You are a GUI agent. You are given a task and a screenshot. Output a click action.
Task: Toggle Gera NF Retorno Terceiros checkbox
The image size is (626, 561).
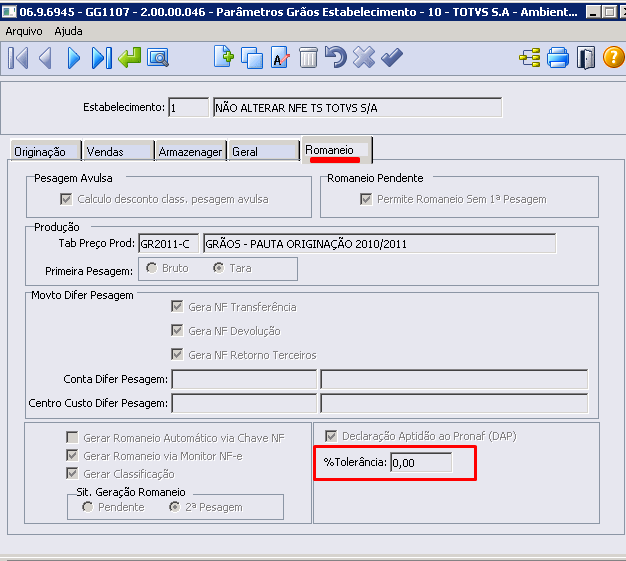(x=177, y=355)
